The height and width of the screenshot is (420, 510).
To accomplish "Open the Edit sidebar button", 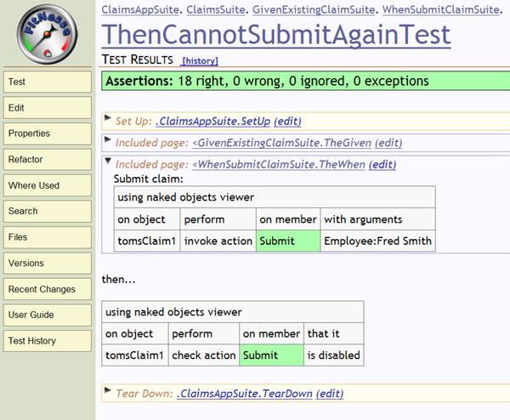I will click(x=47, y=108).
